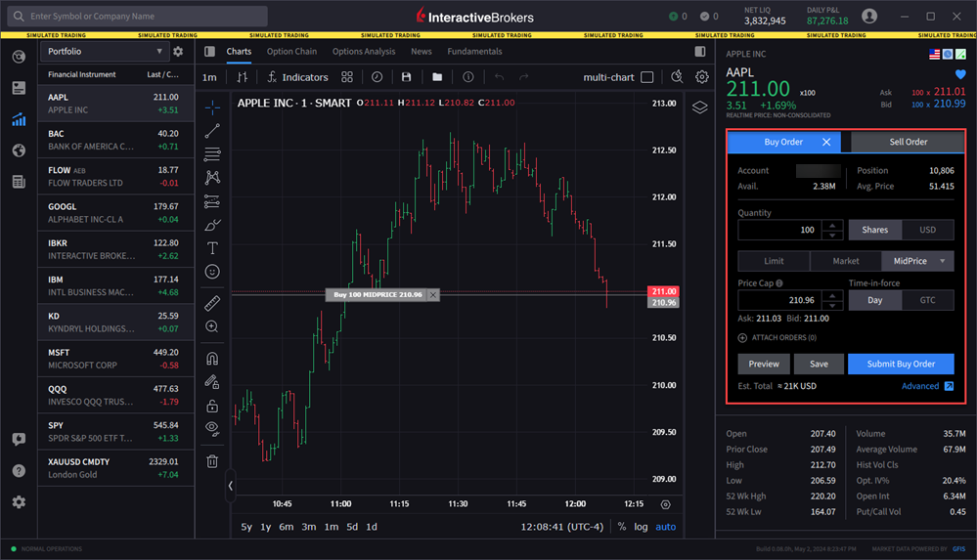This screenshot has width=977, height=560.
Task: Add AAPL to favorites heart icon
Action: 960,74
